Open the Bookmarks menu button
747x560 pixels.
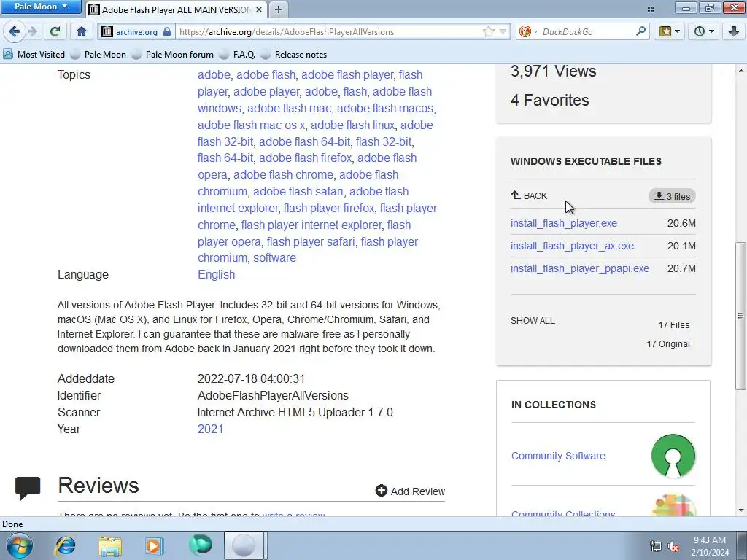tap(670, 32)
